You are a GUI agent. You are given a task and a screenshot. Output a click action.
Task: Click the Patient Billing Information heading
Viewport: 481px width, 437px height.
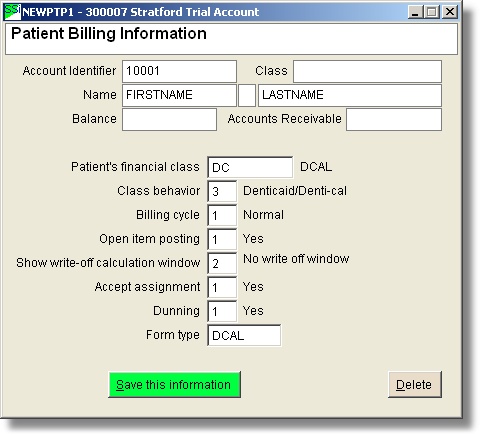pyautogui.click(x=109, y=34)
